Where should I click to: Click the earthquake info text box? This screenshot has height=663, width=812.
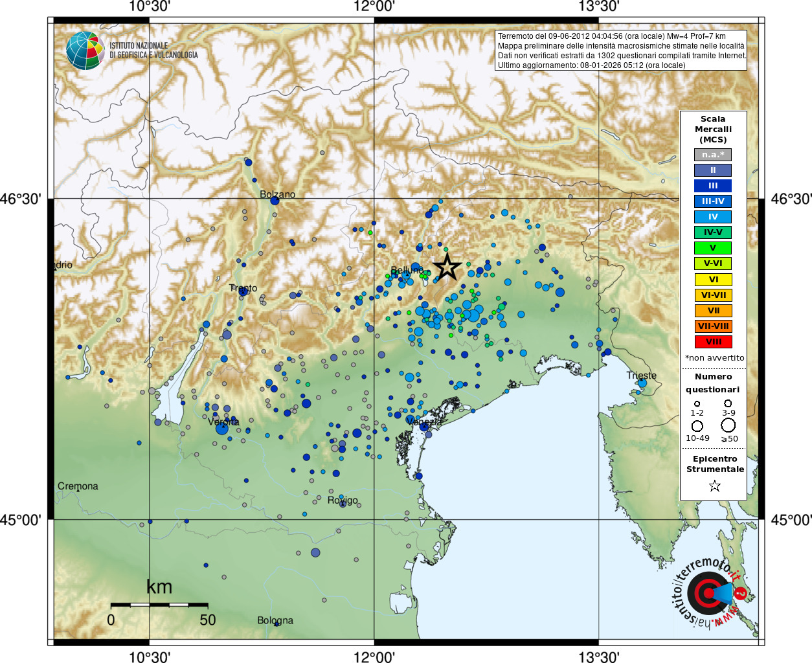pos(621,51)
